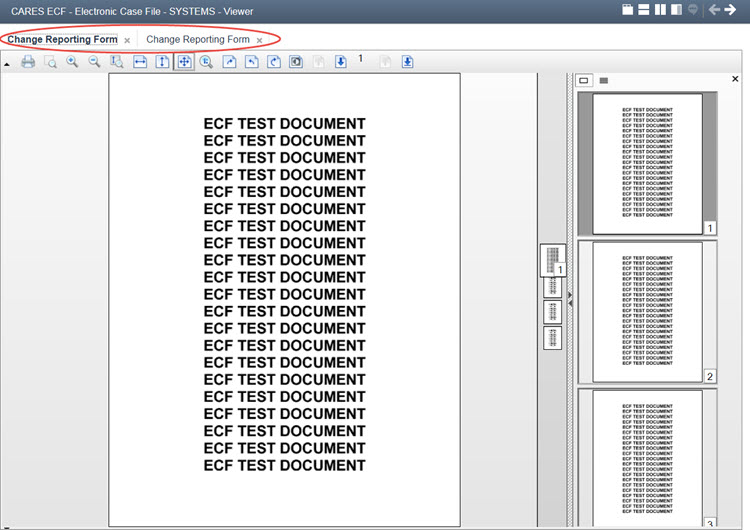Click the zoom in magnifier icon
This screenshot has width=750, height=530.
(72, 62)
